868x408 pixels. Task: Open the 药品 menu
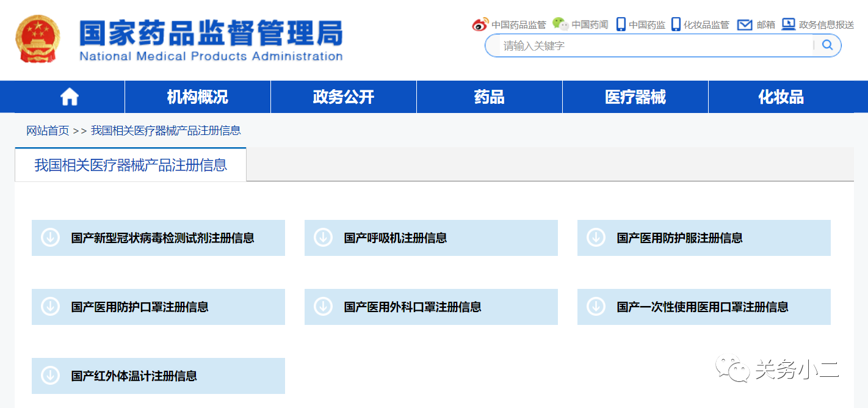488,97
